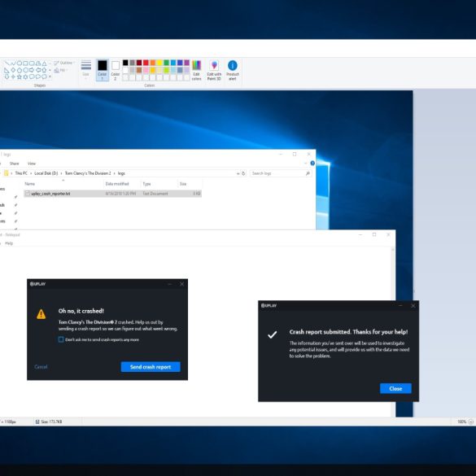Open the shape Fill dropdown
Viewport: 476px width, 476px height.
click(x=61, y=70)
